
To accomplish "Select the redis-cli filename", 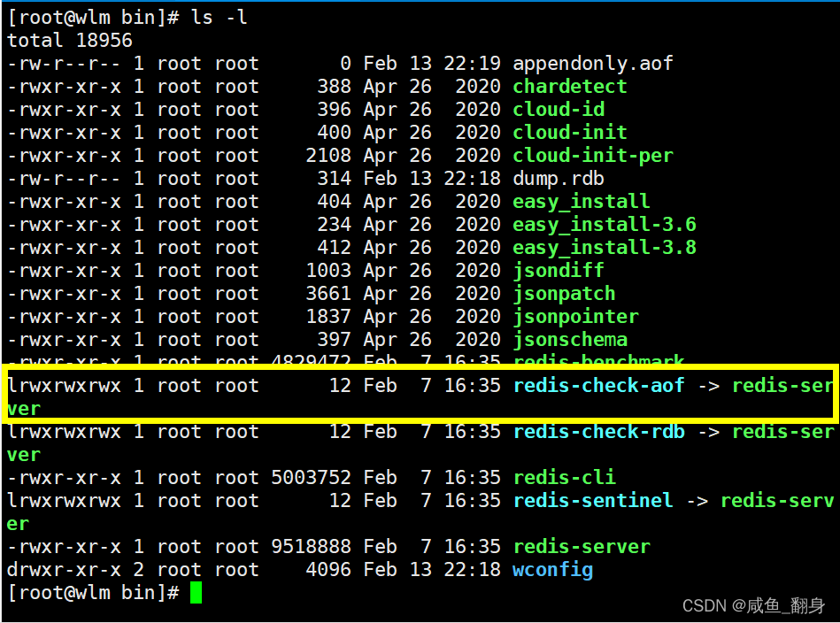I will pyautogui.click(x=564, y=478).
